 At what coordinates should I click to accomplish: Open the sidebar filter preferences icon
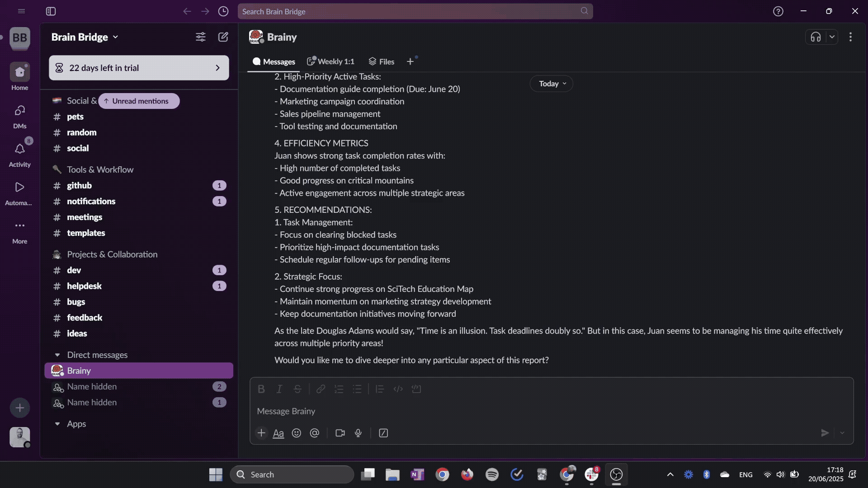click(x=200, y=37)
